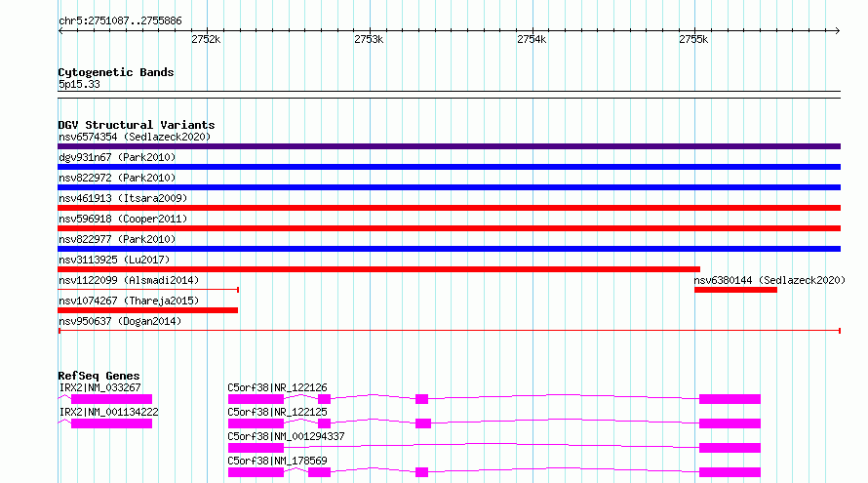Click the nsv6574354 (Sedlazeck2020) variant label
This screenshot has height=483, width=868.
pyautogui.click(x=135, y=137)
